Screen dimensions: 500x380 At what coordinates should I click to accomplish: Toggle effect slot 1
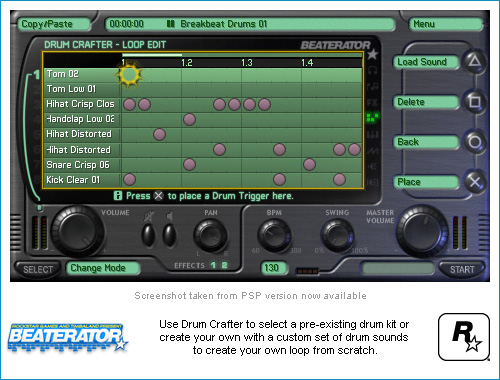tap(213, 265)
